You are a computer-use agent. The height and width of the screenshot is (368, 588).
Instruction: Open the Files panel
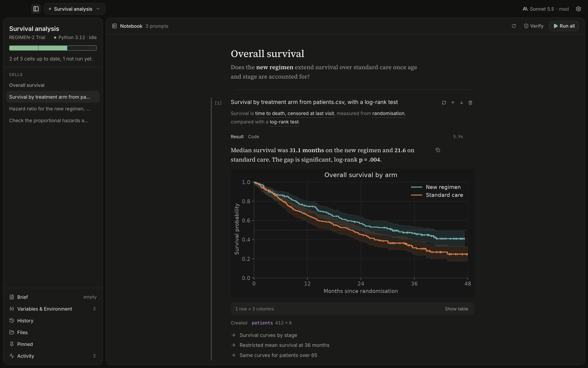53,332
